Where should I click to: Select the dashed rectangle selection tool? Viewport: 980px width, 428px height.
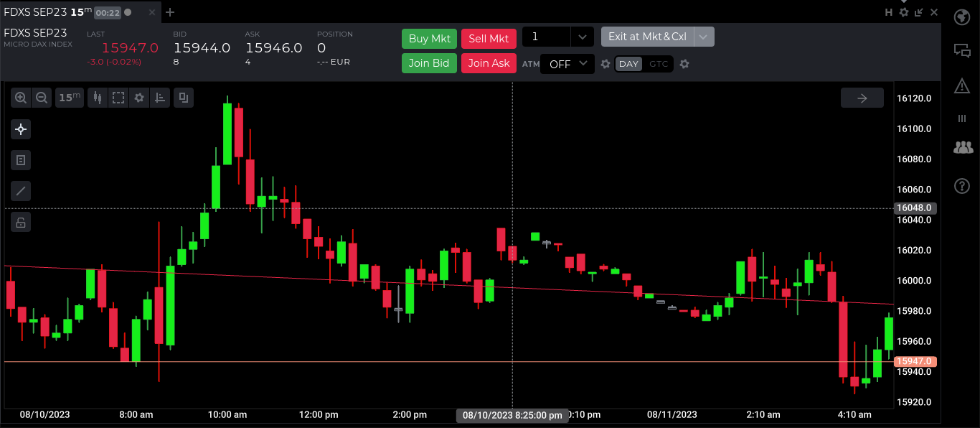(x=118, y=98)
